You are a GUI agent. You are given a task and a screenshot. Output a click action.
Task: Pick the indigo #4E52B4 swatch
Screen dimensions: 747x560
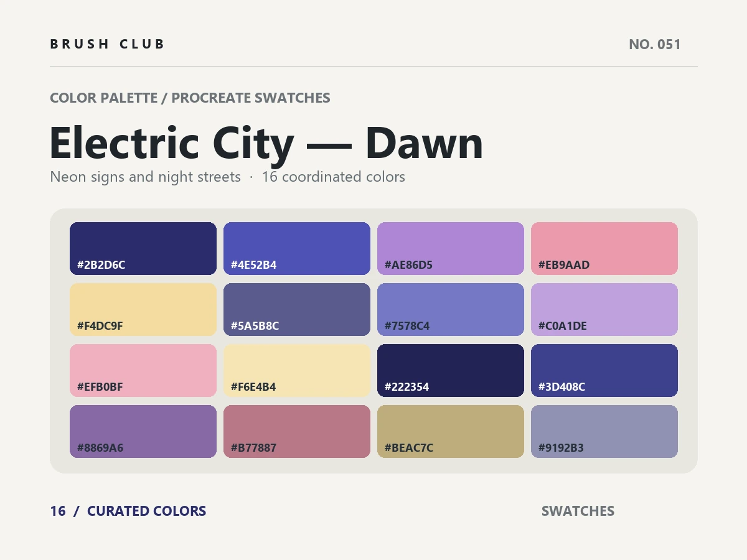297,249
